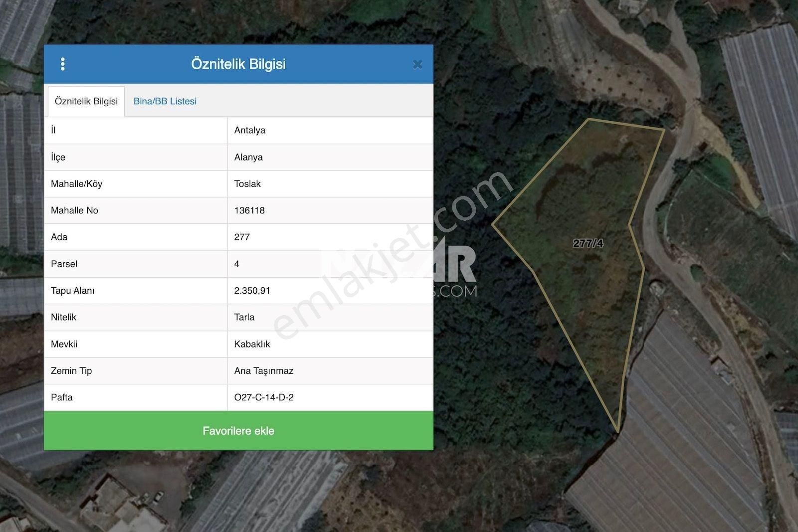Open the three-dot options menu
The image size is (798, 532).
point(63,64)
